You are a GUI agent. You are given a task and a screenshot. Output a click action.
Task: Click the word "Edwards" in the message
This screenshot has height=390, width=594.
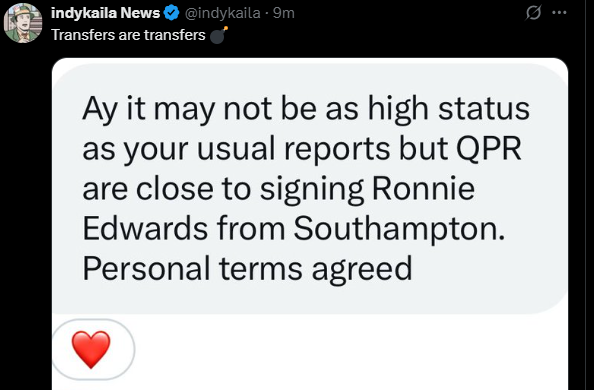[x=145, y=229]
